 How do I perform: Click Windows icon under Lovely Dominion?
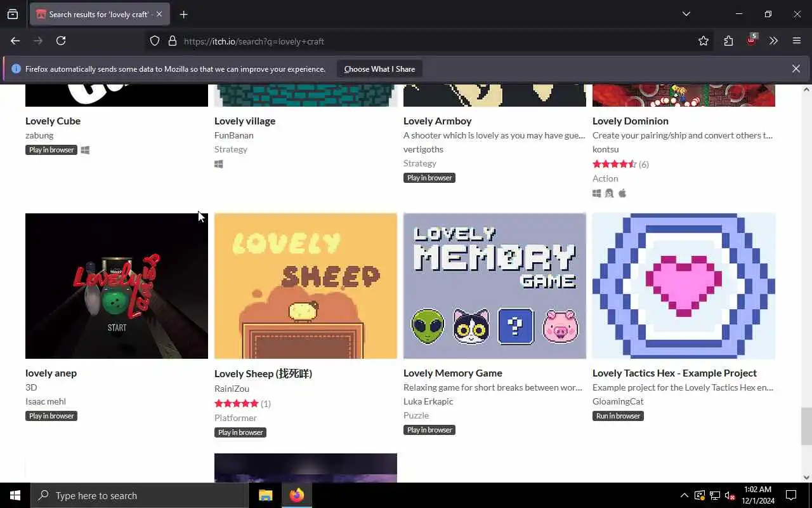[x=597, y=193]
